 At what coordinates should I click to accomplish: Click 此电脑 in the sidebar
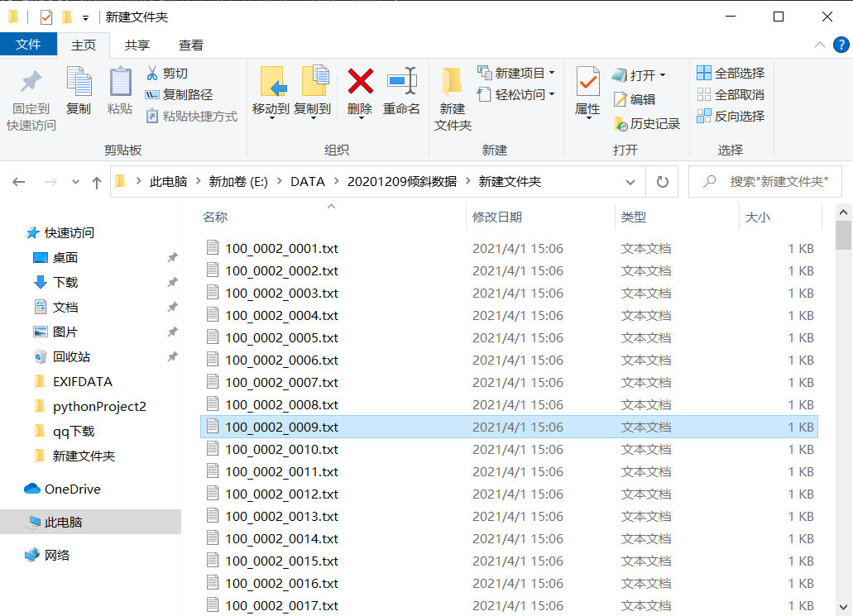pyautogui.click(x=66, y=521)
